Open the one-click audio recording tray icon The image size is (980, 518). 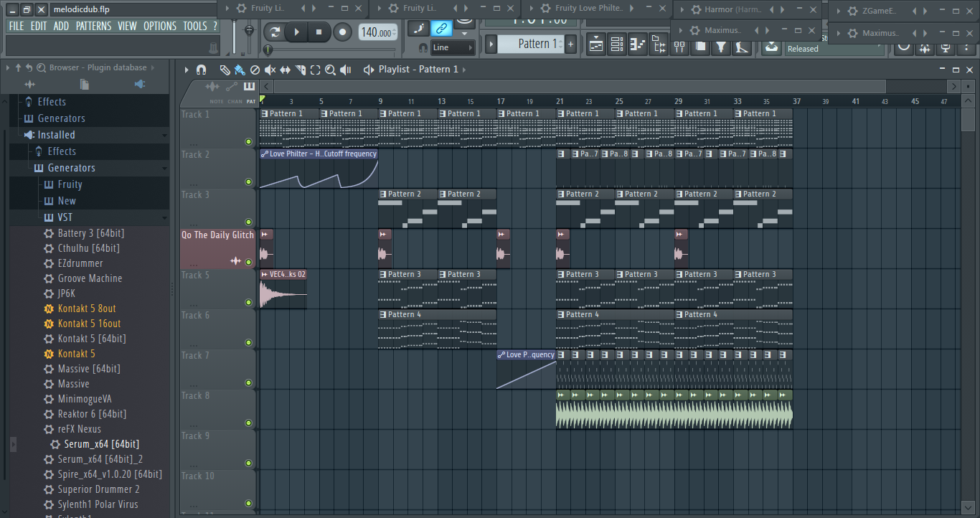pyautogui.click(x=772, y=47)
